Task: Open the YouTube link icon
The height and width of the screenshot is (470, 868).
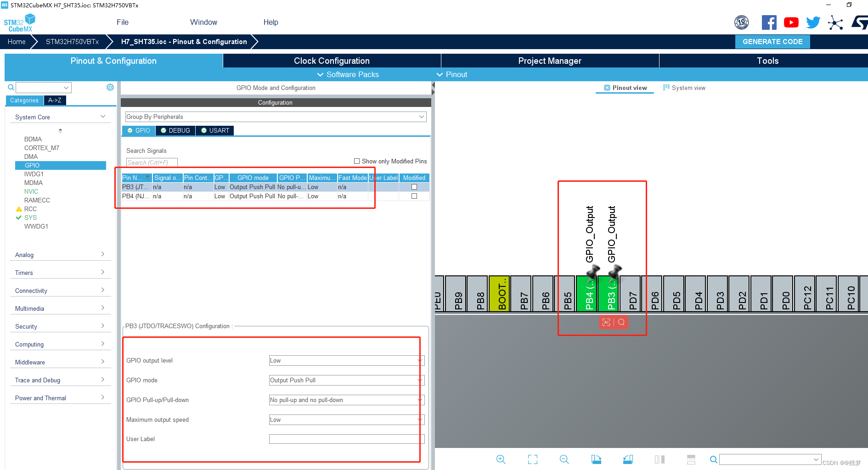Action: (x=791, y=22)
